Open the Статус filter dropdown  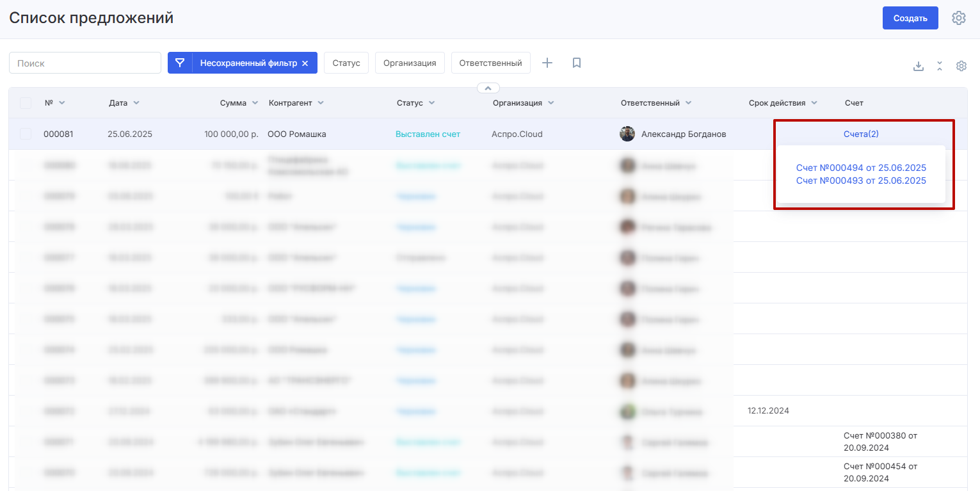(x=346, y=63)
